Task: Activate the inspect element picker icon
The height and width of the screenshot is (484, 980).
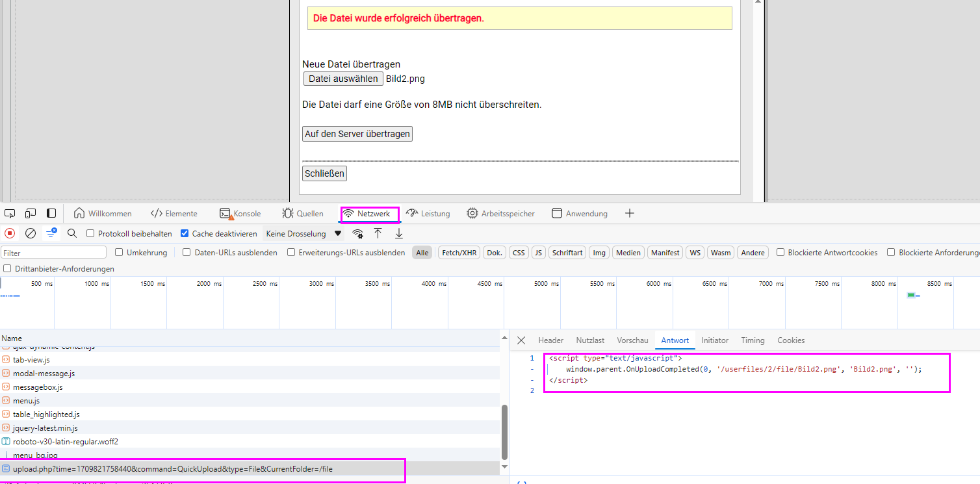Action: pos(10,213)
